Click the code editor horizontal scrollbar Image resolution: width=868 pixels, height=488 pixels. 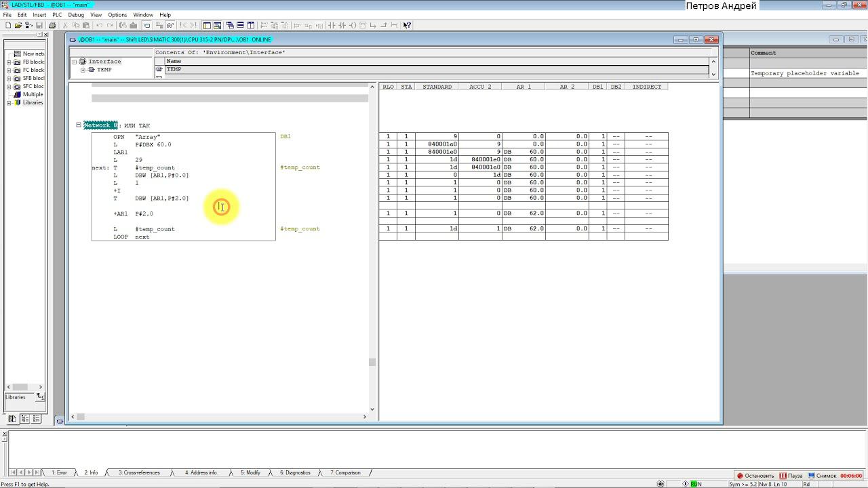tap(220, 417)
